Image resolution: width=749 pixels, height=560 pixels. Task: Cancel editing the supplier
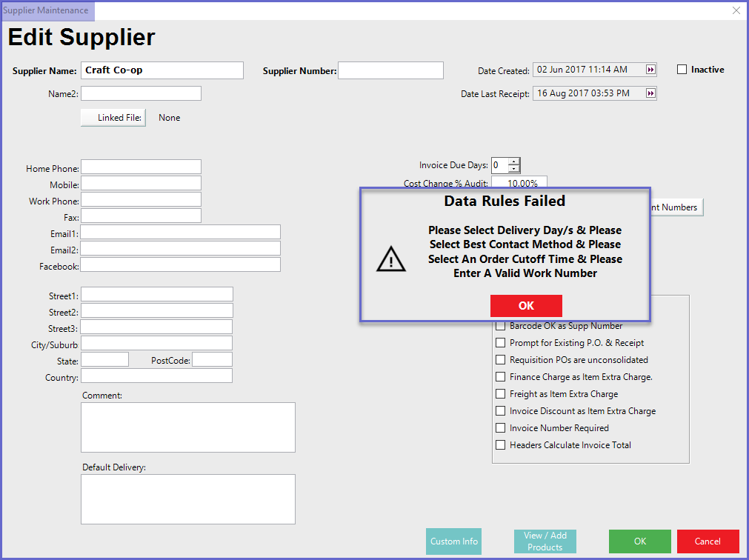point(708,541)
